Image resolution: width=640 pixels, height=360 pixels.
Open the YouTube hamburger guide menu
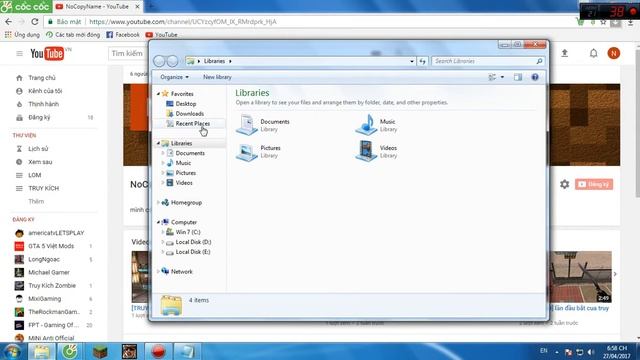19,53
